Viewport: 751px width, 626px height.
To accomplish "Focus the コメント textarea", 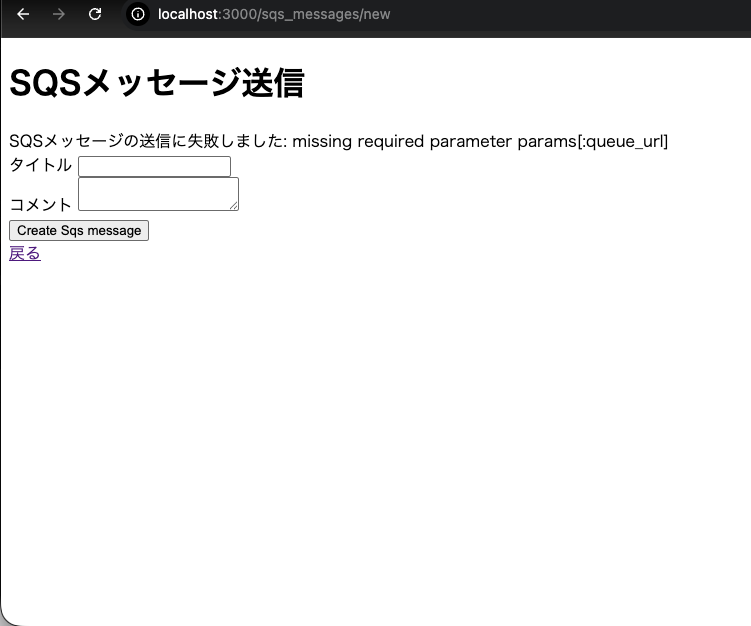I will tap(158, 194).
